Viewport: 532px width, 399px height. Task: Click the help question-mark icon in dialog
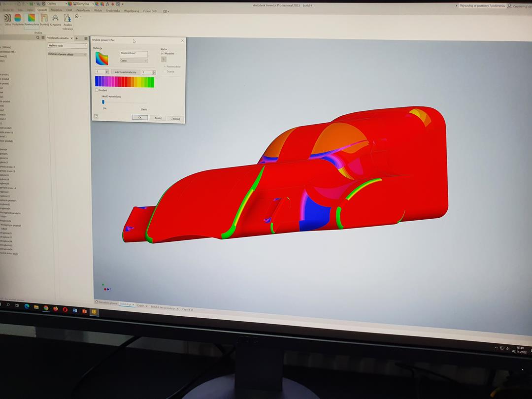tap(96, 116)
